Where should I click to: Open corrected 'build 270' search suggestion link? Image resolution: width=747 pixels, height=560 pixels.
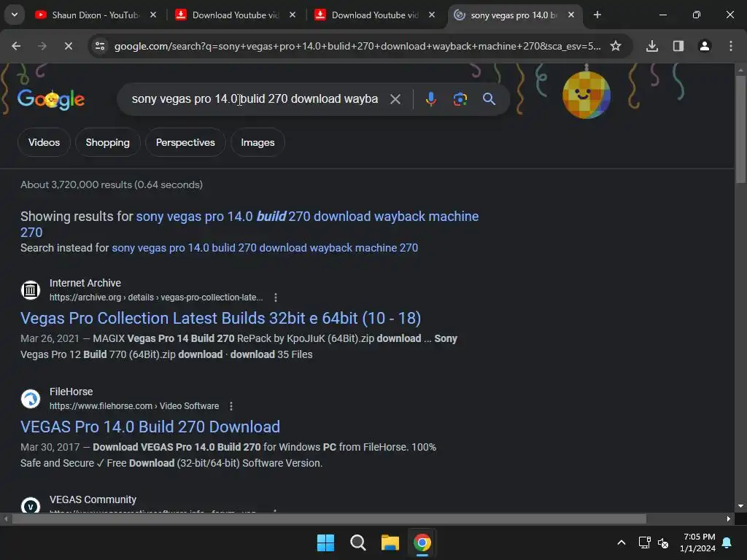point(307,217)
